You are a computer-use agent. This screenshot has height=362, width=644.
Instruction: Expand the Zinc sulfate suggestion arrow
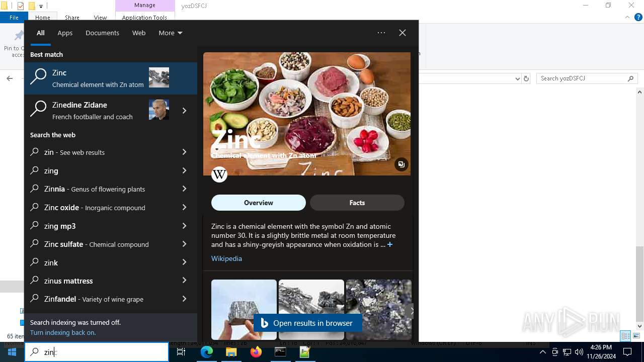[184, 244]
